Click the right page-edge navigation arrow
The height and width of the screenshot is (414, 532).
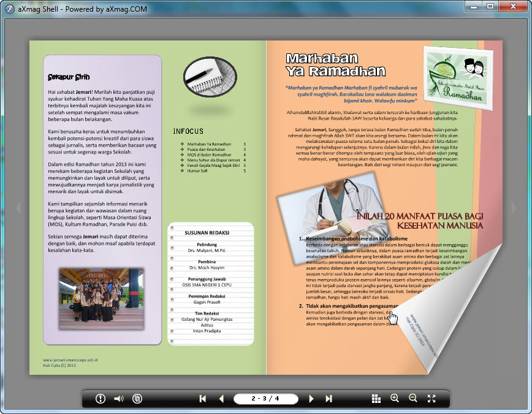(x=514, y=207)
